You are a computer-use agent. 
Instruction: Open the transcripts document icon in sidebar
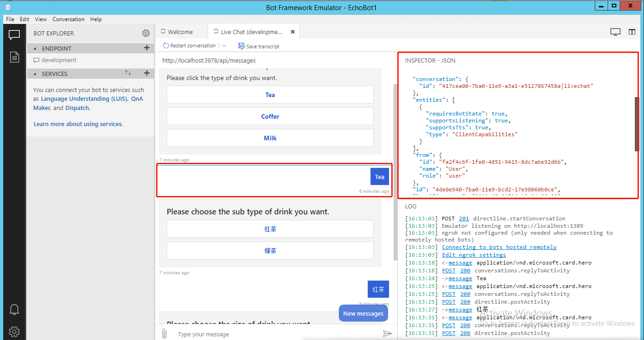[x=14, y=57]
